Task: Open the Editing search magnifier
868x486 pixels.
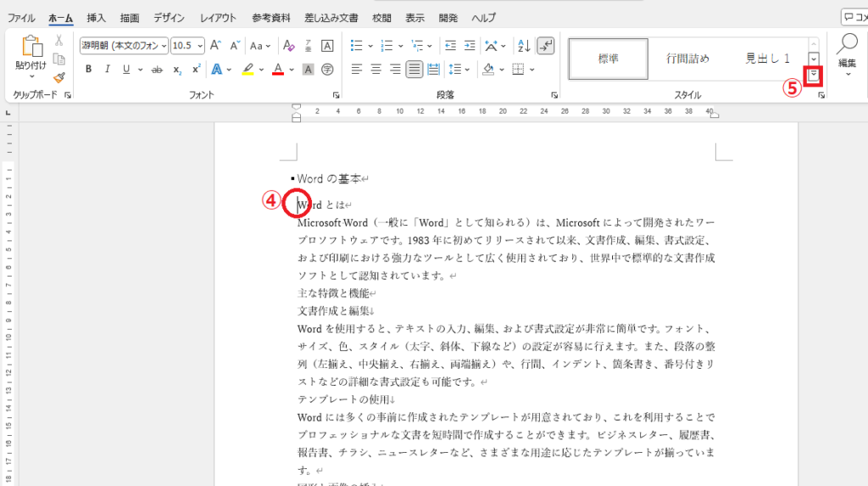Action: coord(847,44)
